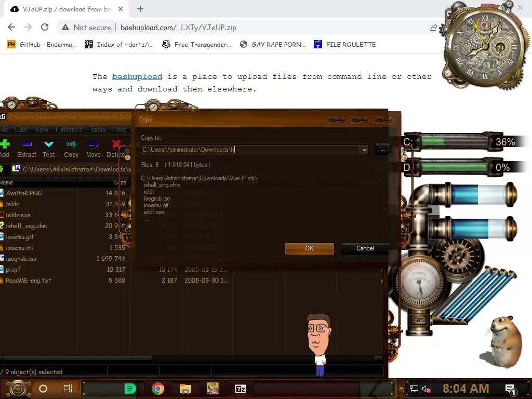Click the Name column header
Image resolution: width=532 pixels, height=399 pixels.
coord(38,182)
